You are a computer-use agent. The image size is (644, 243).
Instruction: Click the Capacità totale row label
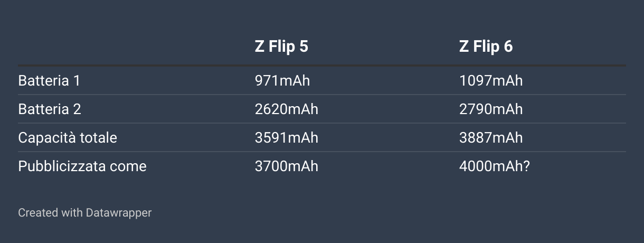(x=68, y=138)
